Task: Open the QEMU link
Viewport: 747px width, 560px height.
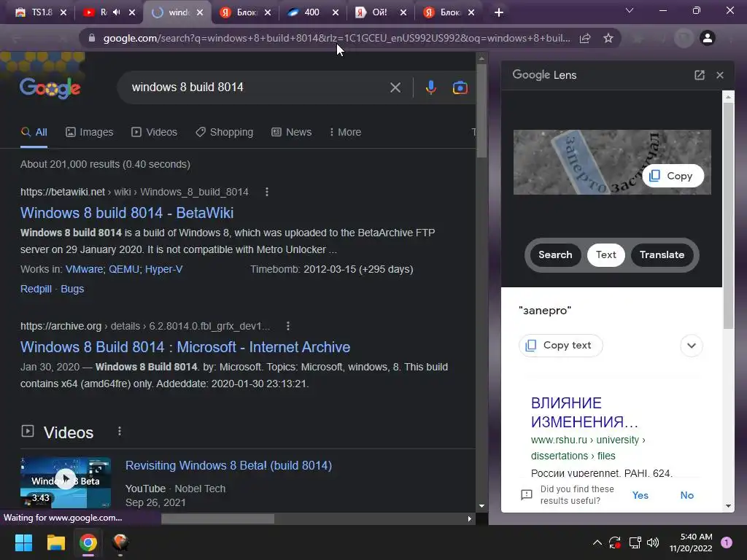Action: pos(124,270)
